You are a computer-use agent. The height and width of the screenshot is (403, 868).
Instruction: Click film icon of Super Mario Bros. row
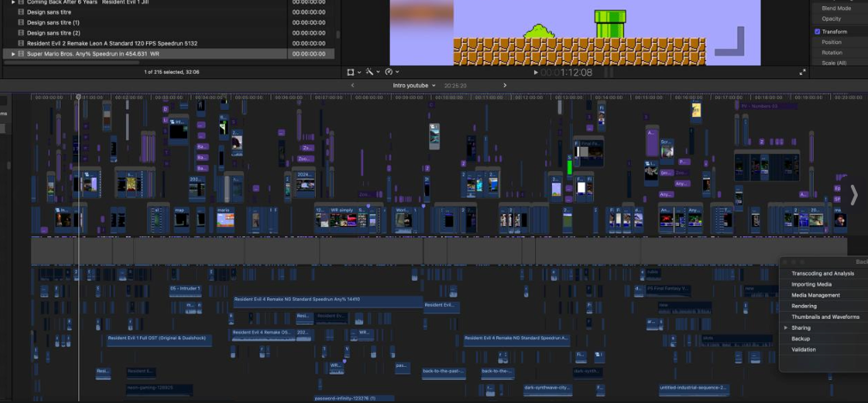click(21, 54)
